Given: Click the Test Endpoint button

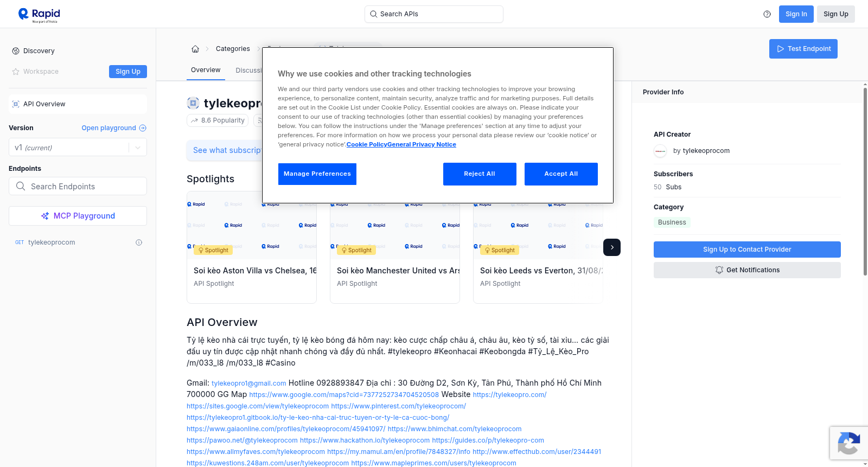Looking at the screenshot, I should (x=803, y=49).
